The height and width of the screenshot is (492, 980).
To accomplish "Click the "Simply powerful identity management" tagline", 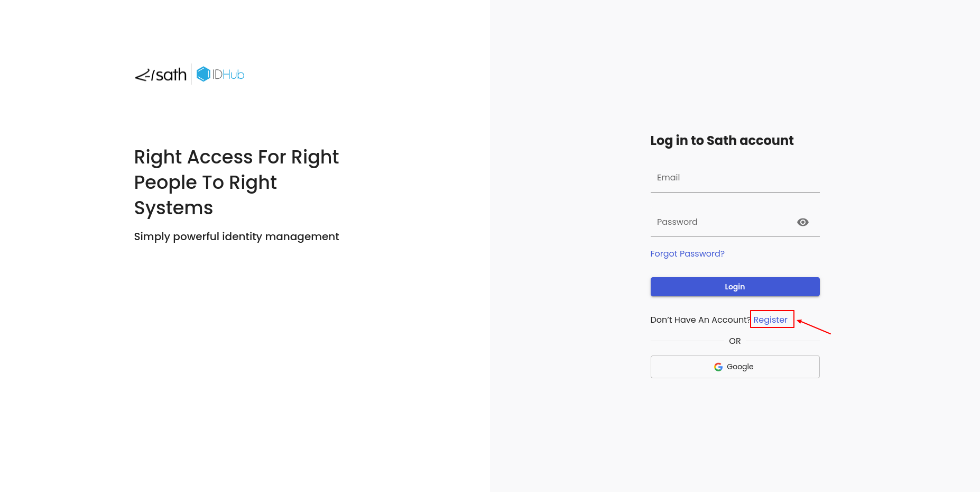I will click(x=236, y=236).
